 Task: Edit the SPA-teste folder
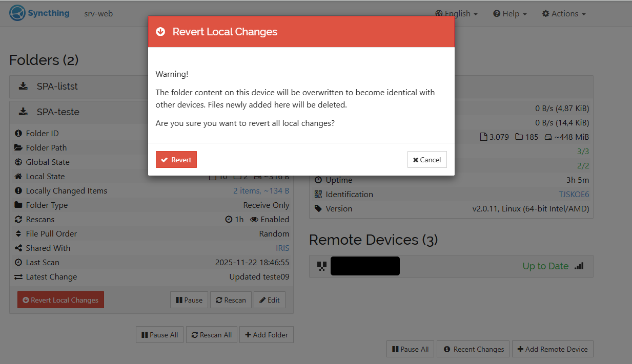(x=269, y=300)
